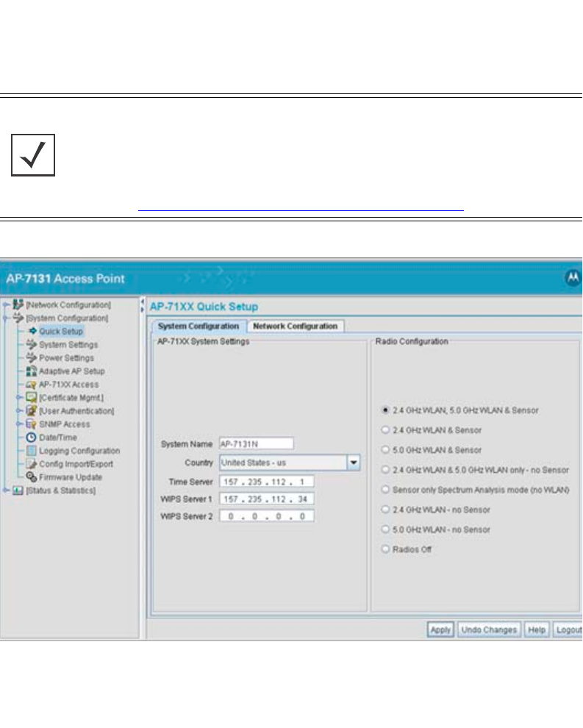Open Adaptive AP Setup page
The height and width of the screenshot is (728, 583).
click(72, 371)
